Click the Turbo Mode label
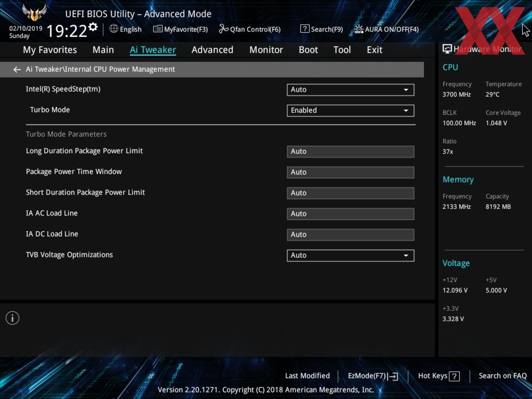Viewport: 532px width, 399px height. (50, 110)
